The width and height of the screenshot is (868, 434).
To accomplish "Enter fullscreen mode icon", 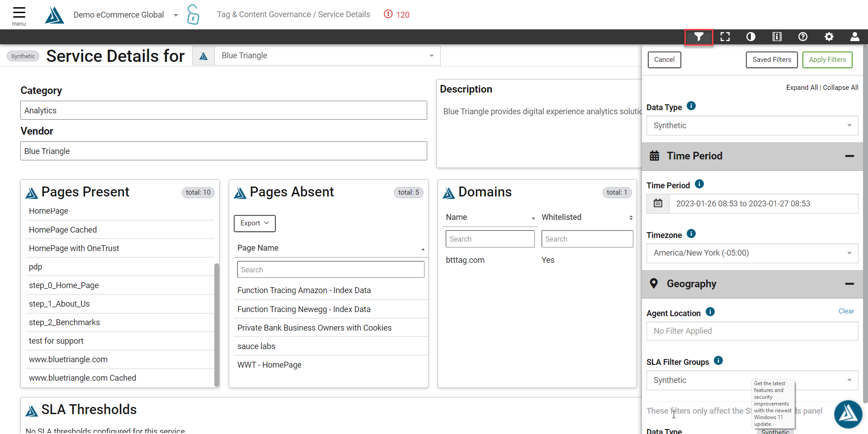I will tap(725, 37).
